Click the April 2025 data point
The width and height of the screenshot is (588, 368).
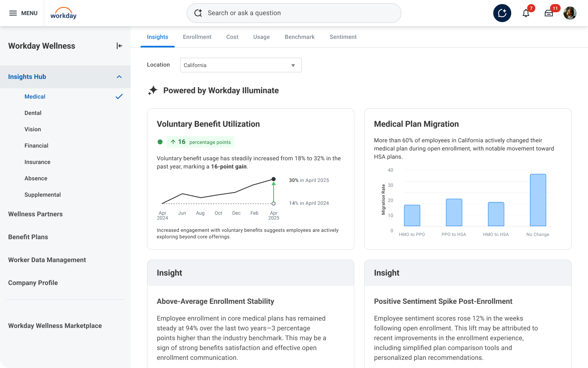[x=274, y=179]
